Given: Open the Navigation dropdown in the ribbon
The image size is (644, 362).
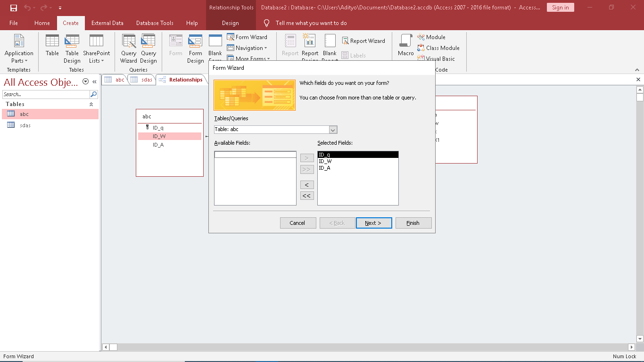Looking at the screenshot, I should (x=247, y=48).
